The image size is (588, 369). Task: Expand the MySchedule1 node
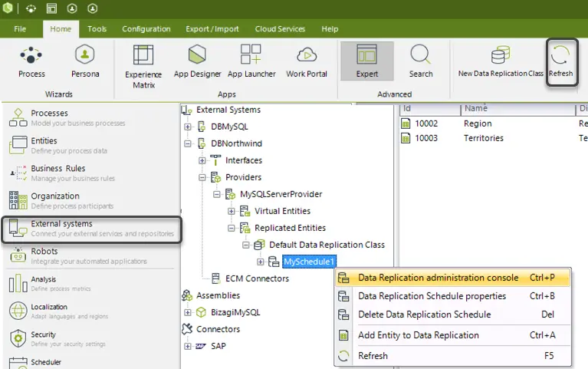point(260,262)
